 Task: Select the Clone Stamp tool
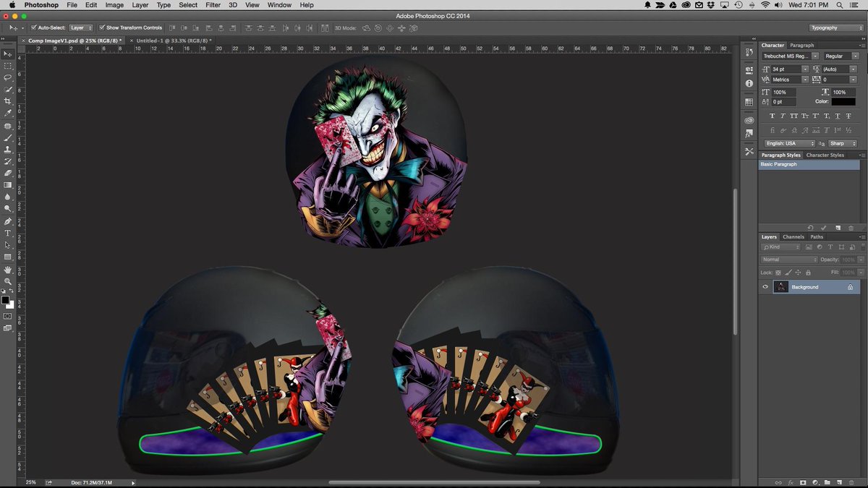coord(8,149)
